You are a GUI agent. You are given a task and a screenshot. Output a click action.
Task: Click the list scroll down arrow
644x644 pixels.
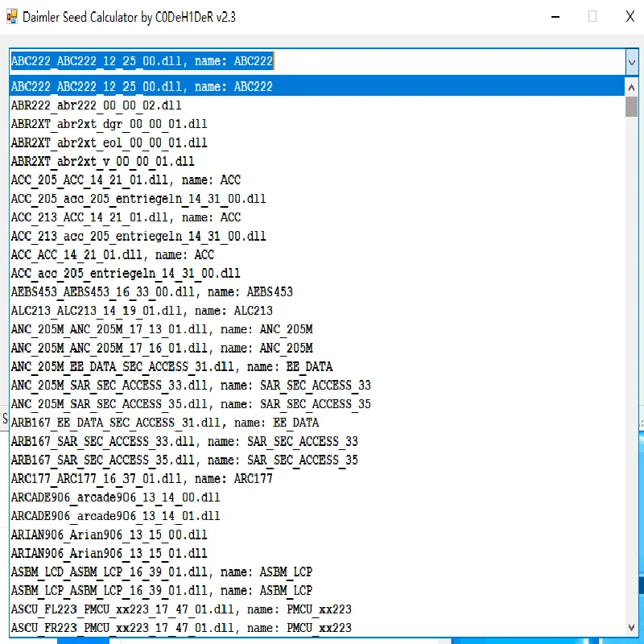(x=631, y=627)
